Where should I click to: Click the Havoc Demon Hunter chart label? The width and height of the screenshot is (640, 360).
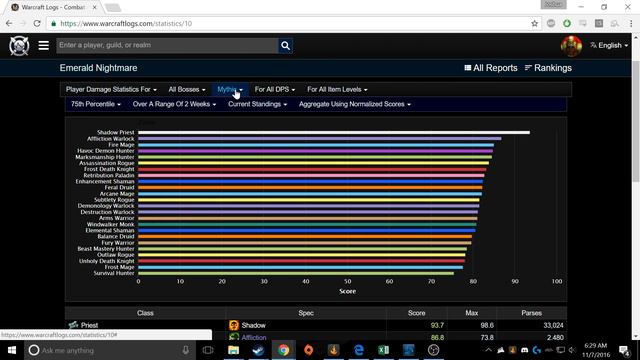click(105, 151)
